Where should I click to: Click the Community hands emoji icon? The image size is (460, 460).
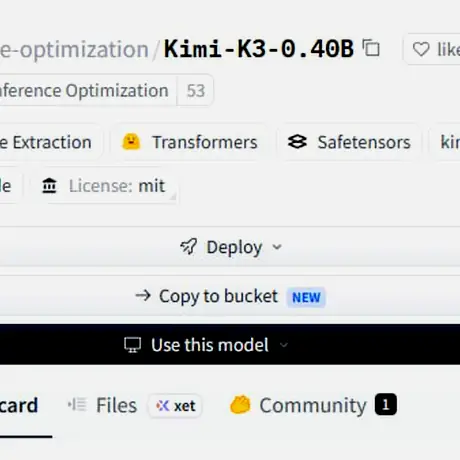click(x=240, y=405)
